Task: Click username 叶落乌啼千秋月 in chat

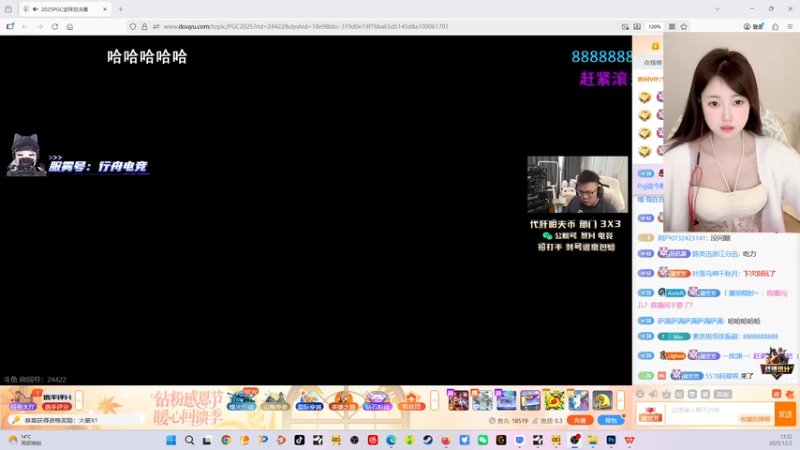Action: coord(715,273)
